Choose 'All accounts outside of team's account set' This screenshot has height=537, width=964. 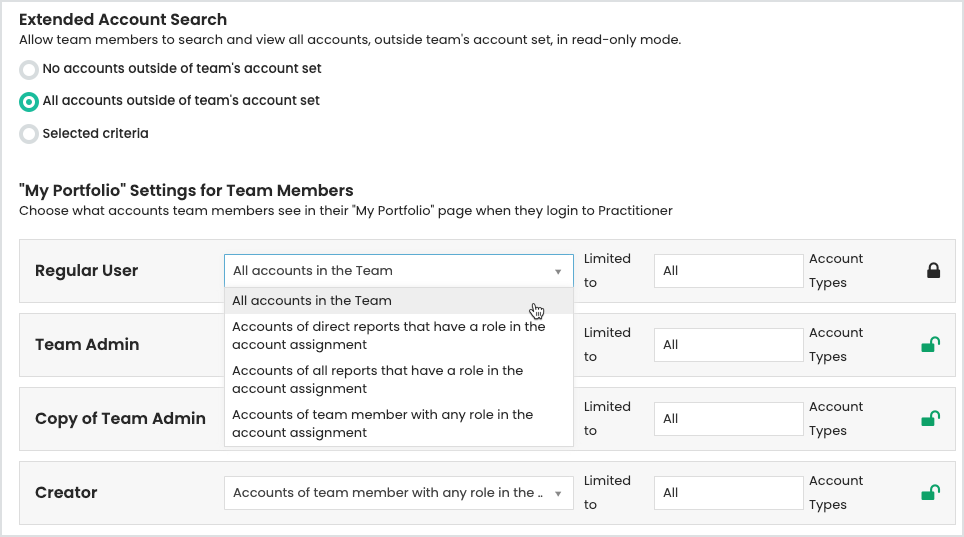tap(30, 102)
